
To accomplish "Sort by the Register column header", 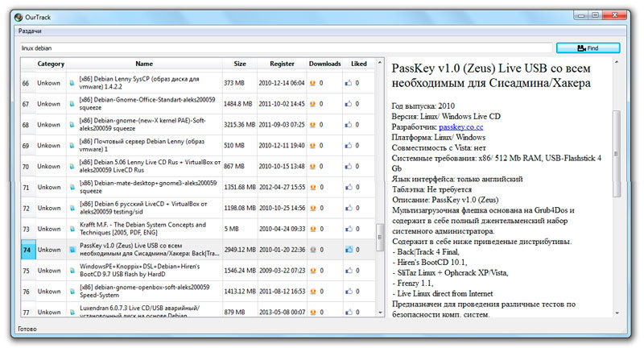I will point(283,64).
